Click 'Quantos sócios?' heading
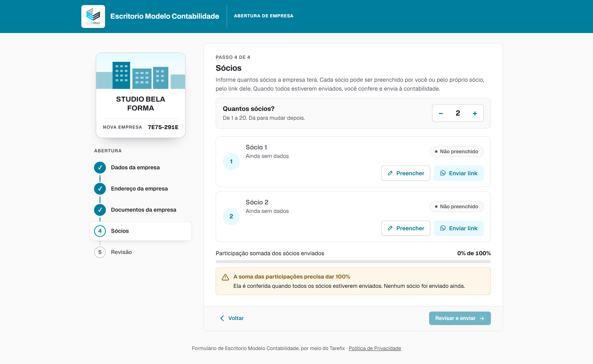The height and width of the screenshot is (364, 593). tap(248, 109)
